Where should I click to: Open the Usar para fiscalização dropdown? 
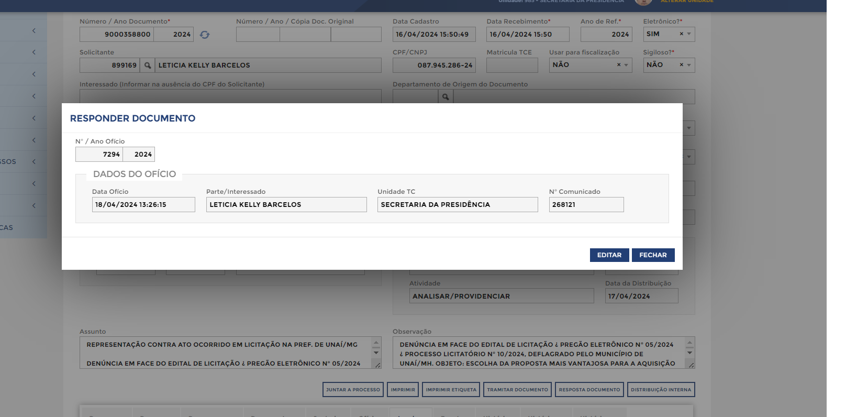(x=626, y=65)
